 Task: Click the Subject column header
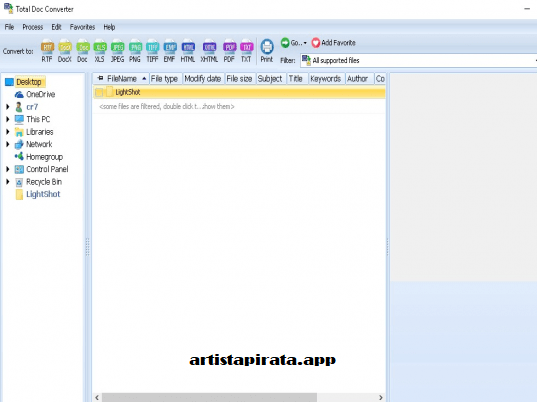click(270, 79)
